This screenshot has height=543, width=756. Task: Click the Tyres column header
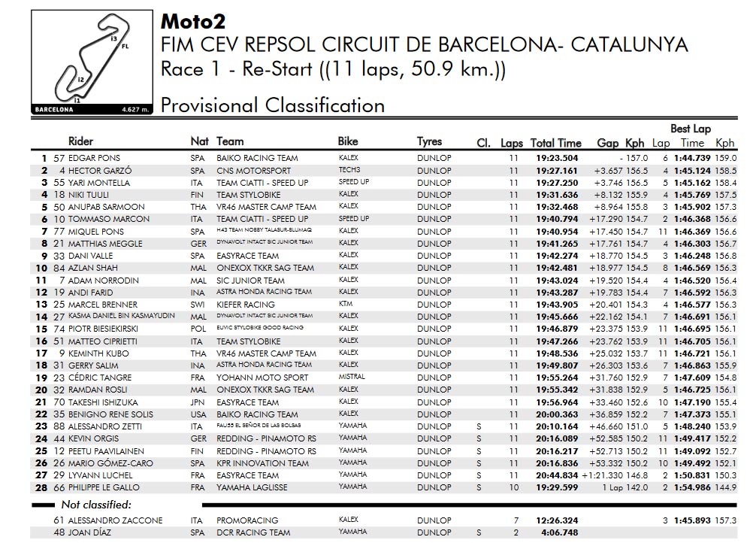click(x=429, y=141)
